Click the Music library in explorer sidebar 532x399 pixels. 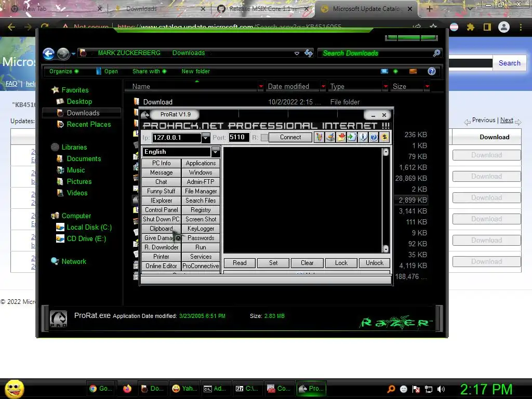(75, 170)
